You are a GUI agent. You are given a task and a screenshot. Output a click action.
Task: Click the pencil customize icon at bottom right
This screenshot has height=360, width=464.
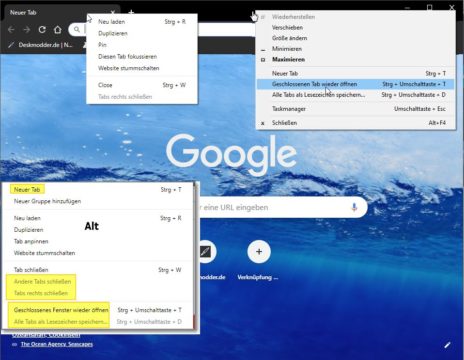pos(447,345)
